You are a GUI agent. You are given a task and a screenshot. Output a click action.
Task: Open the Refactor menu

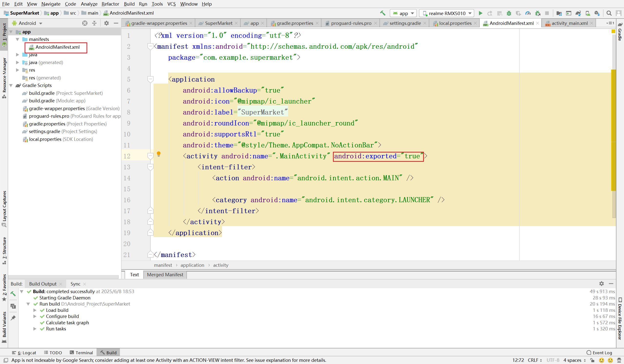110,4
